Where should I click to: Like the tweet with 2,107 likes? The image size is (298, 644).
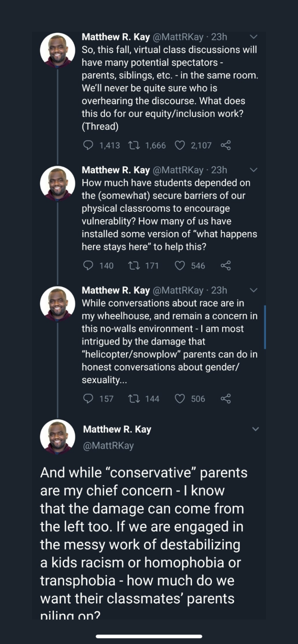pyautogui.click(x=180, y=145)
